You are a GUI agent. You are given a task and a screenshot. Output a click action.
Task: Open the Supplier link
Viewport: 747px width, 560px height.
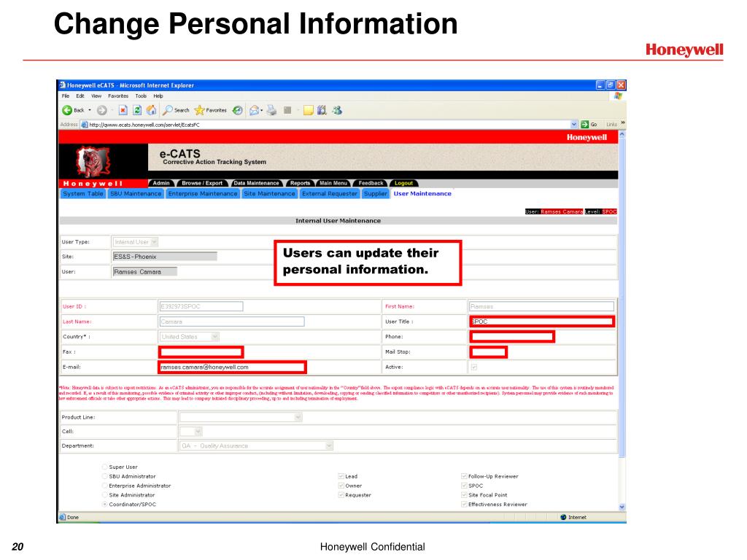point(376,194)
